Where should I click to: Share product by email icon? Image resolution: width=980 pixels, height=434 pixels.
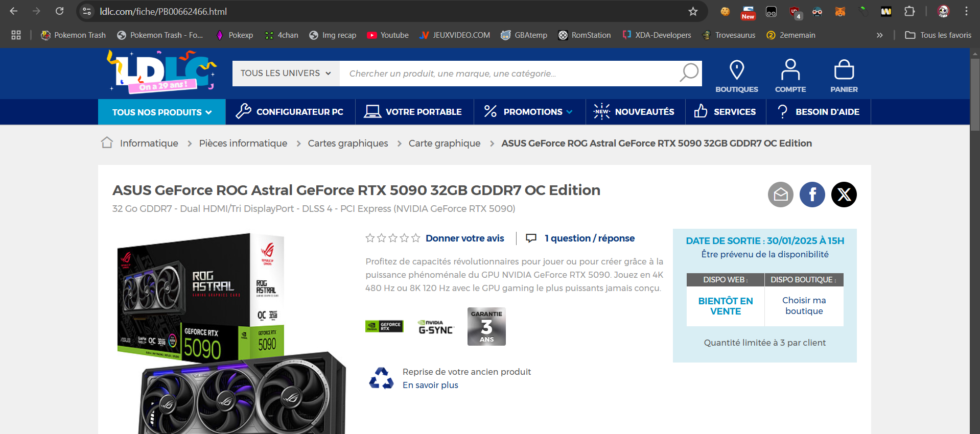point(781,195)
